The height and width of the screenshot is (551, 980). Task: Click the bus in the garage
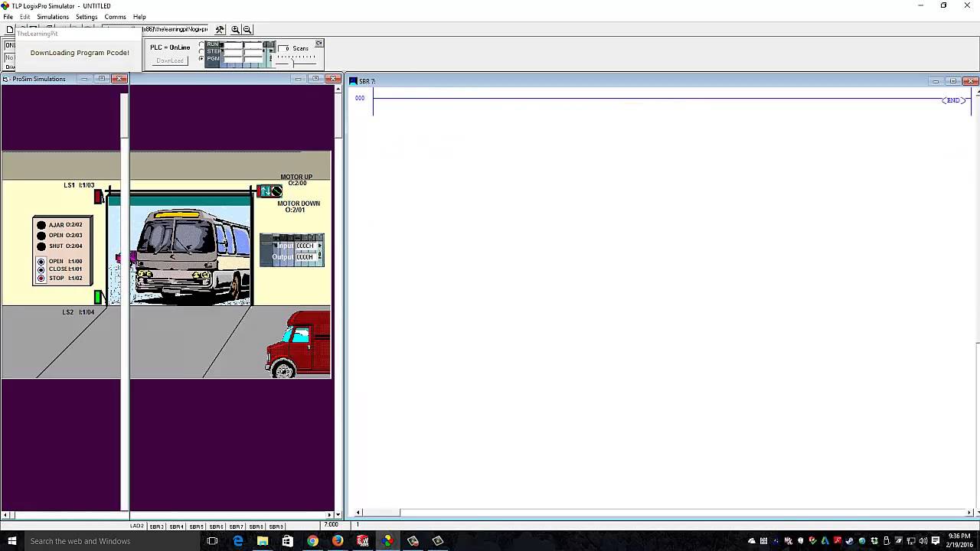tap(191, 256)
